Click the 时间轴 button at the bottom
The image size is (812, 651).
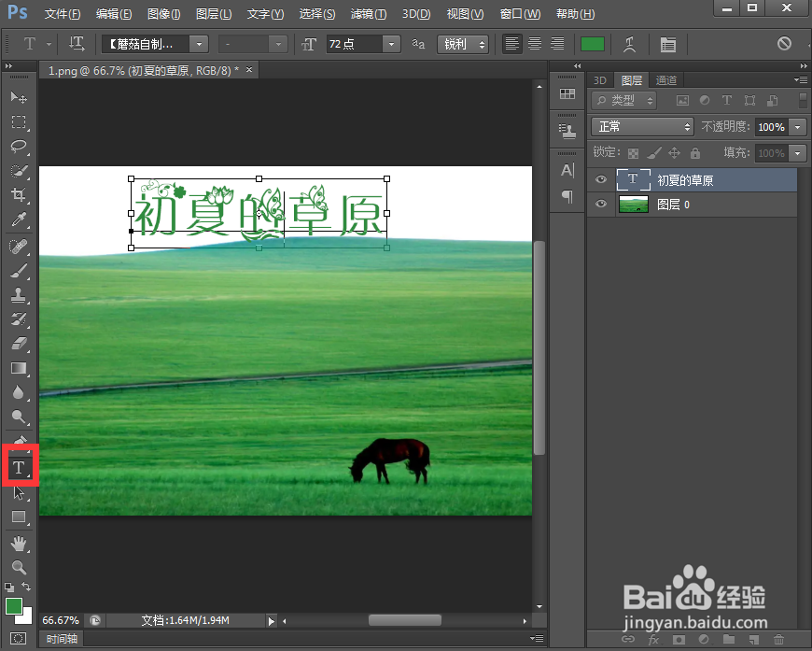[x=62, y=639]
